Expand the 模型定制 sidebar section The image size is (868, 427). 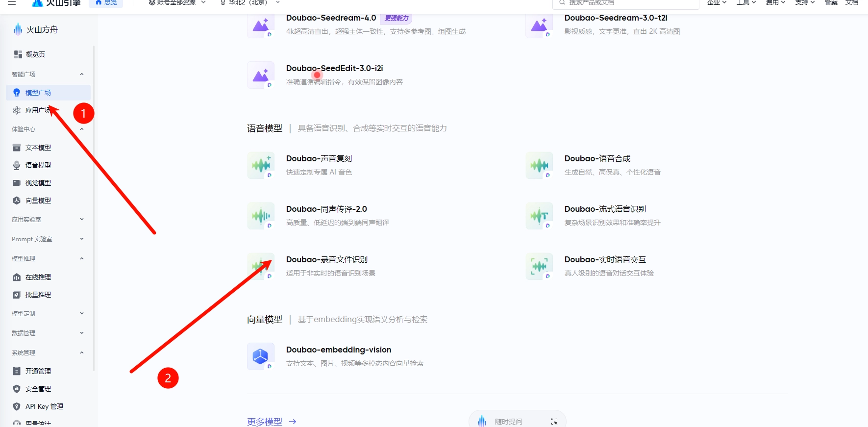click(x=82, y=314)
